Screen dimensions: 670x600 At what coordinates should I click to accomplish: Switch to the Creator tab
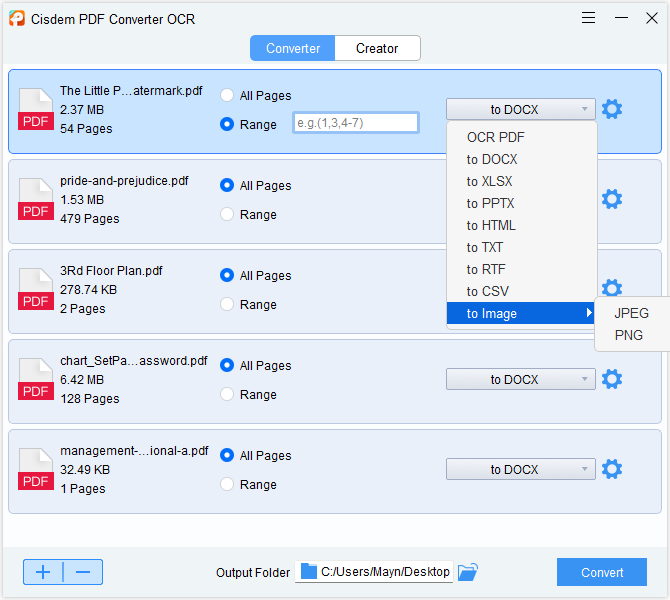(x=377, y=48)
